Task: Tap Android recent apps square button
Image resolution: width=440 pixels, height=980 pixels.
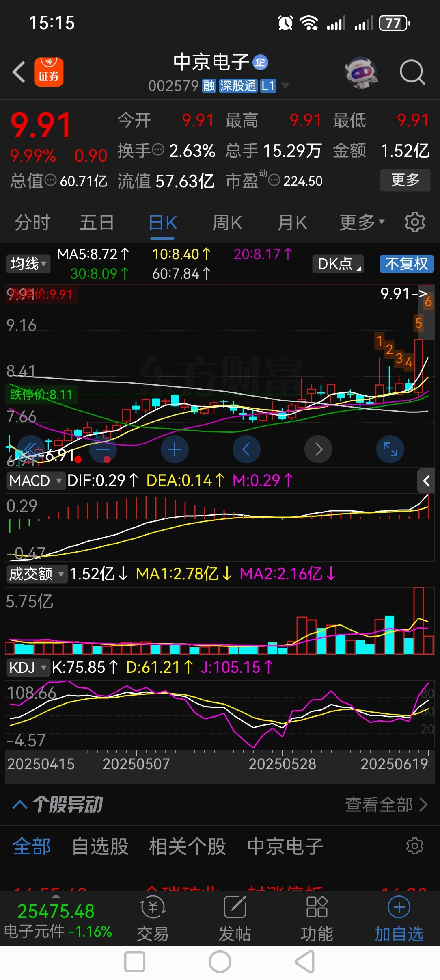Action: pos(135,962)
